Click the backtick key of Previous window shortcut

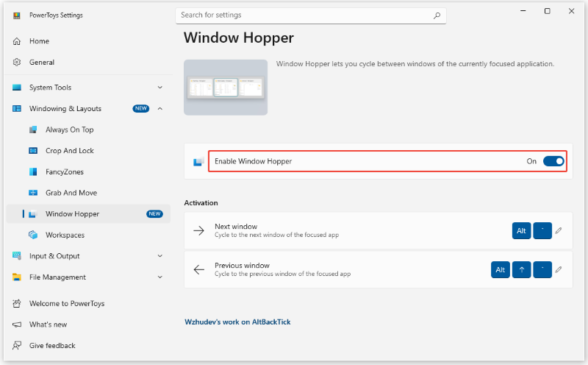click(x=542, y=269)
